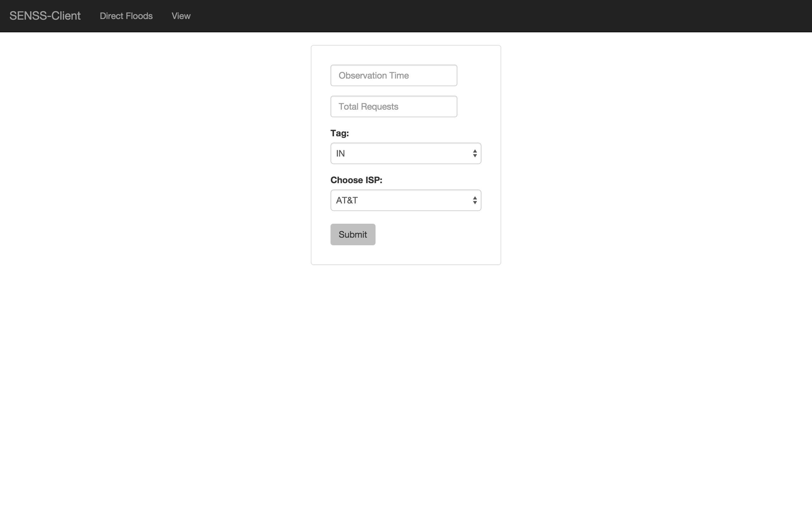Open the Tag dropdown

(x=405, y=153)
